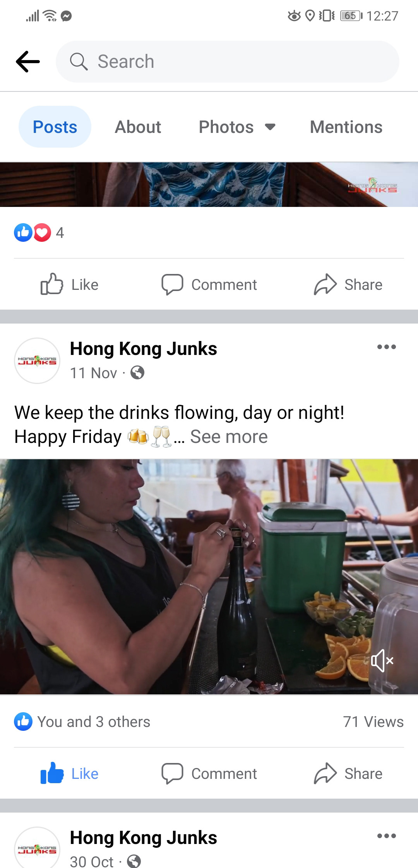Open the champagne bottle video thumbnail
Image resolution: width=418 pixels, height=868 pixels.
(x=209, y=577)
